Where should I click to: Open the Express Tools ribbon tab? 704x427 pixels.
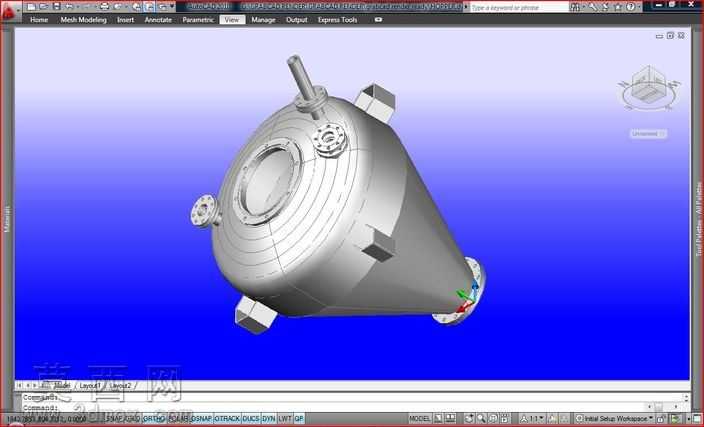pyautogui.click(x=338, y=20)
